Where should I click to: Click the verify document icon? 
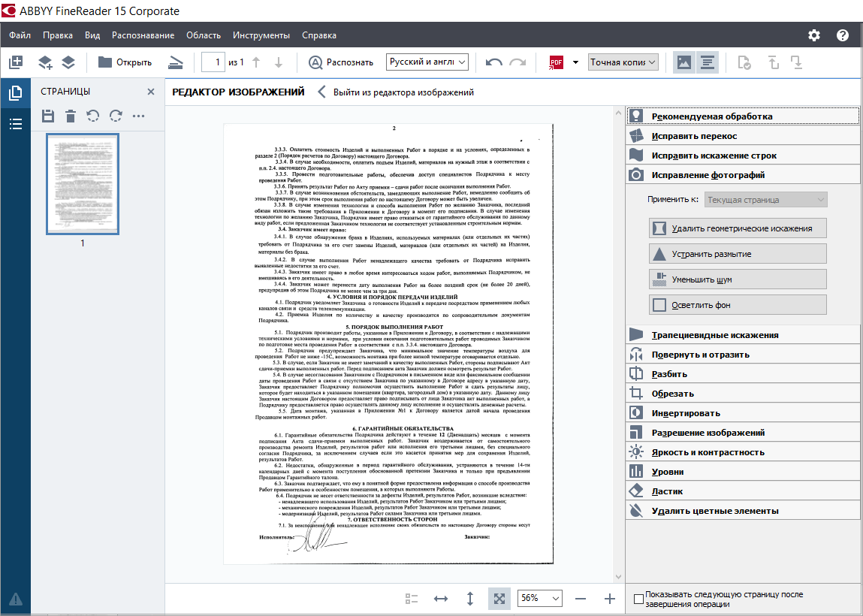pyautogui.click(x=744, y=62)
